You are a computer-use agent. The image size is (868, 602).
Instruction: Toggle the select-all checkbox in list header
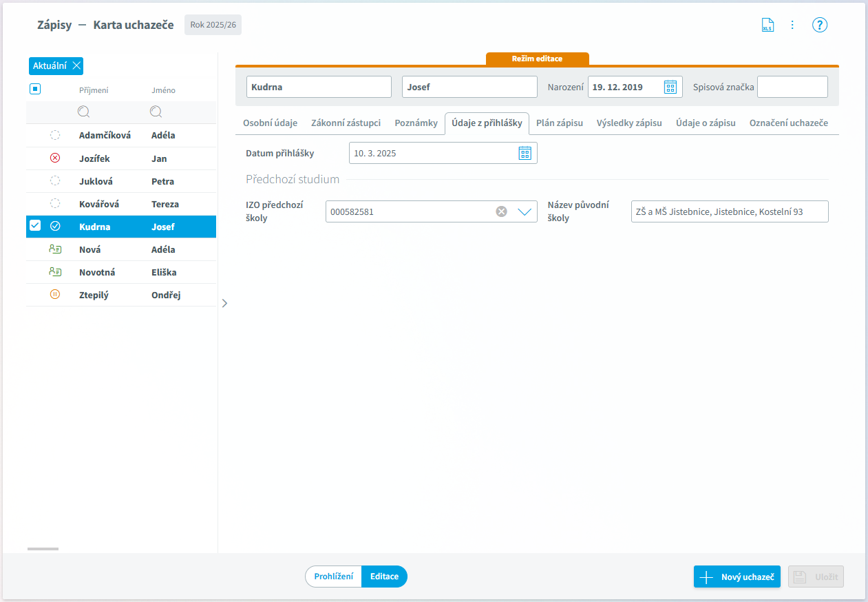(35, 89)
